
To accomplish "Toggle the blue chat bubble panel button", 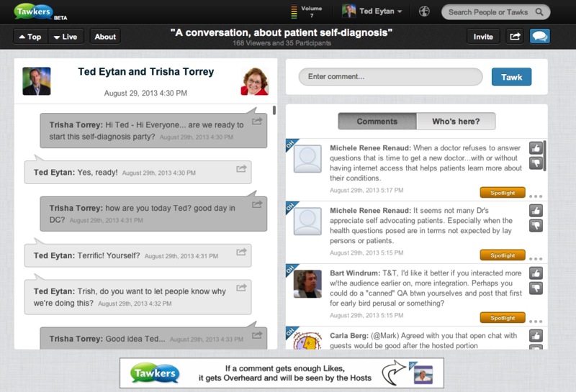I will click(539, 36).
